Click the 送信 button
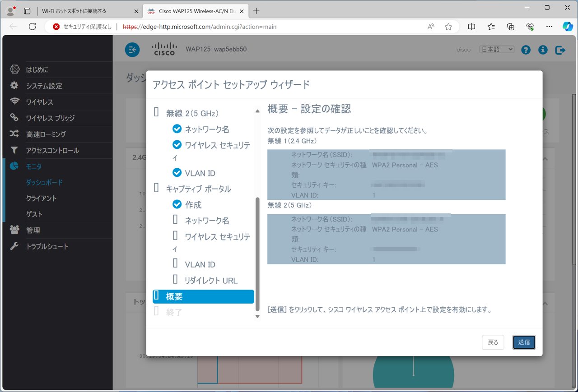This screenshot has height=392, width=578. tap(524, 342)
